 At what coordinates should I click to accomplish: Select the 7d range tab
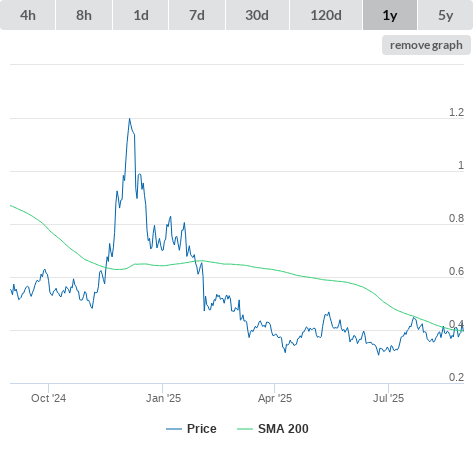197,15
